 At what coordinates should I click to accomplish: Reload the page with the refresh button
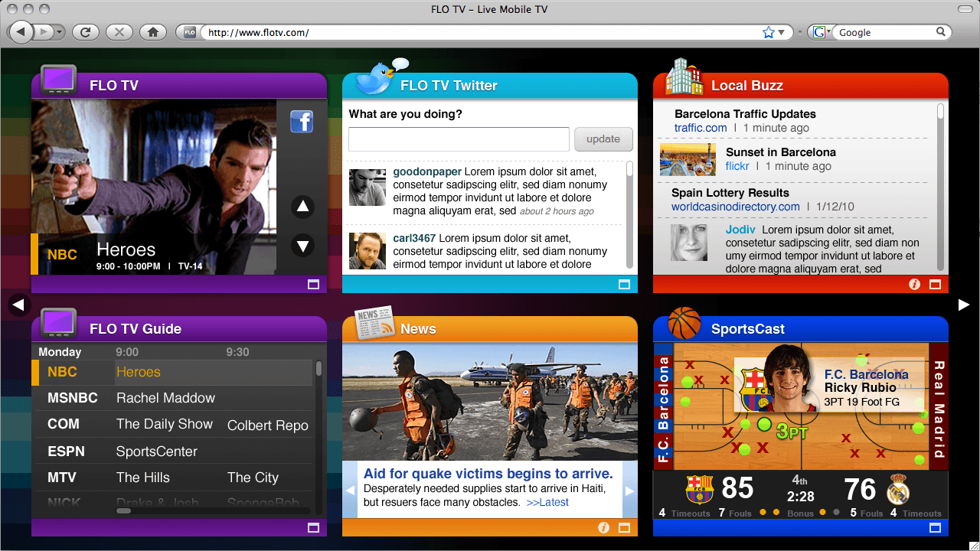point(86,32)
